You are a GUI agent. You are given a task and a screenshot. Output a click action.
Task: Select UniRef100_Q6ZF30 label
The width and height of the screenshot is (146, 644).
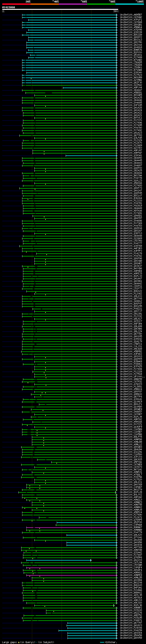pos(131,82)
